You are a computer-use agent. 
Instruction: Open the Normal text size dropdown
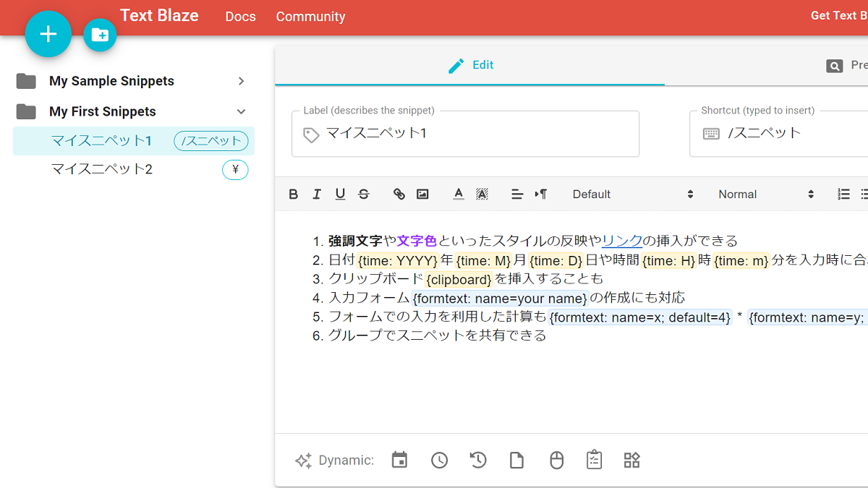[765, 194]
